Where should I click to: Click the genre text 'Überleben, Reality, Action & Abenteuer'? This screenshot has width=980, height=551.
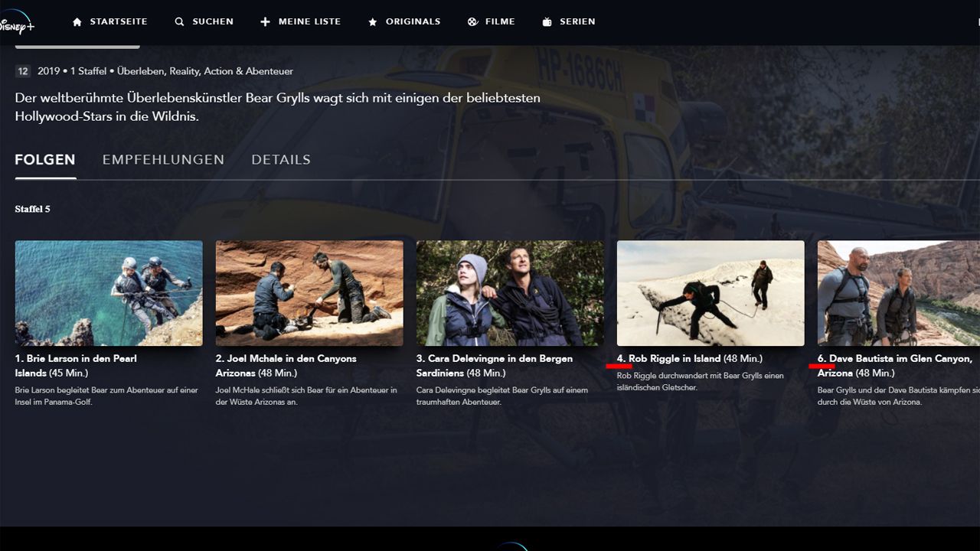205,71
